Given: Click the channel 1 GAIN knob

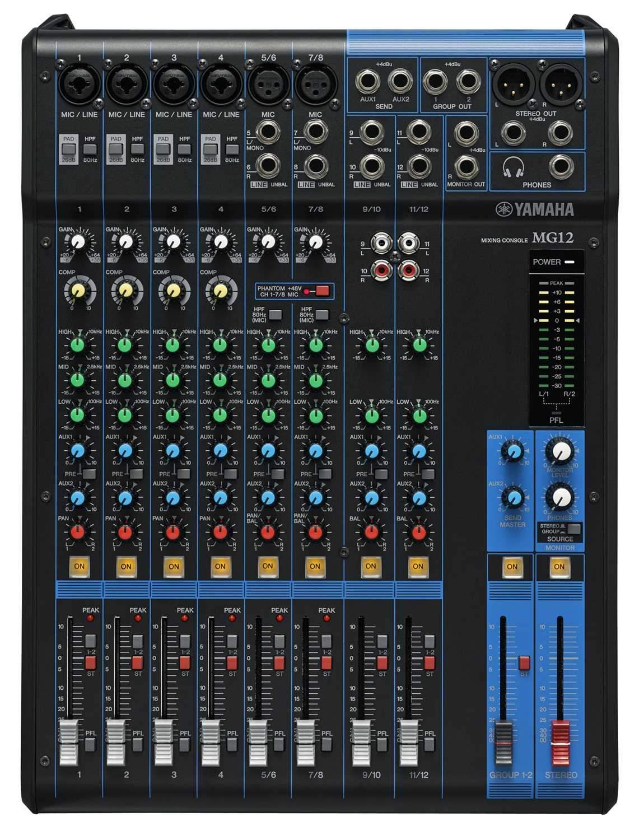Looking at the screenshot, I should click(78, 242).
